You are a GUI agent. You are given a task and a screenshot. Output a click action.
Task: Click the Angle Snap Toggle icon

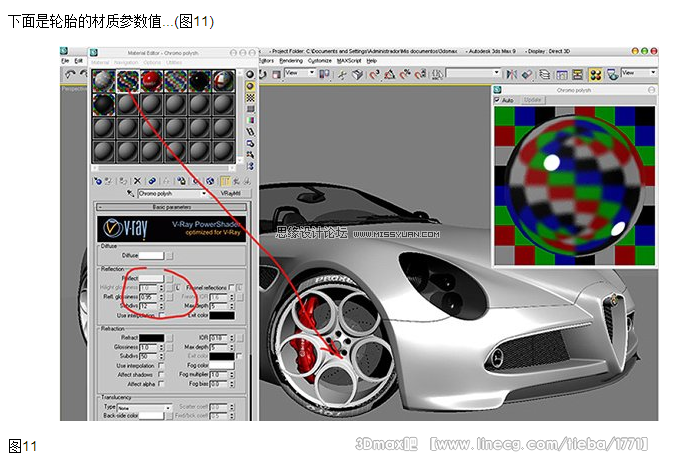point(389,74)
